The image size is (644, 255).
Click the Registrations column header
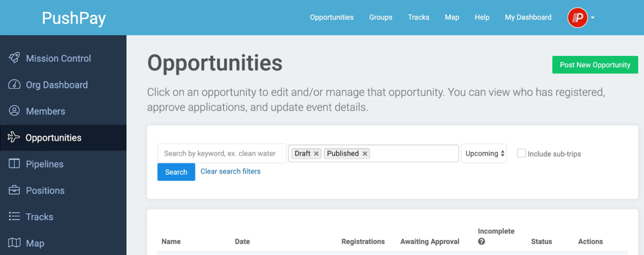pyautogui.click(x=363, y=241)
